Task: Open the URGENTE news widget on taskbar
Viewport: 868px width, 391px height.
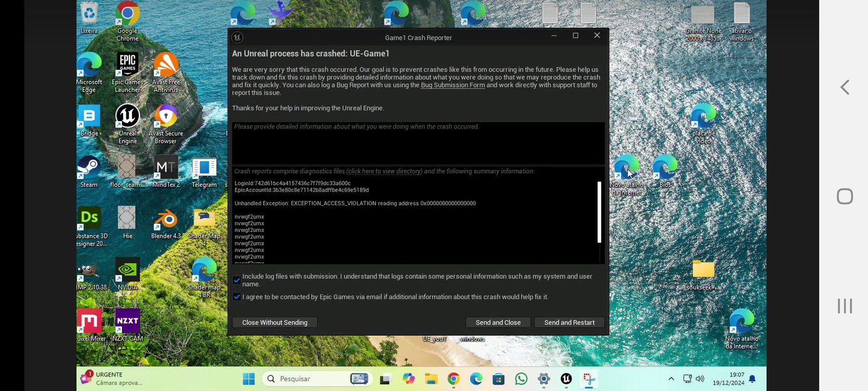Action: (x=112, y=379)
